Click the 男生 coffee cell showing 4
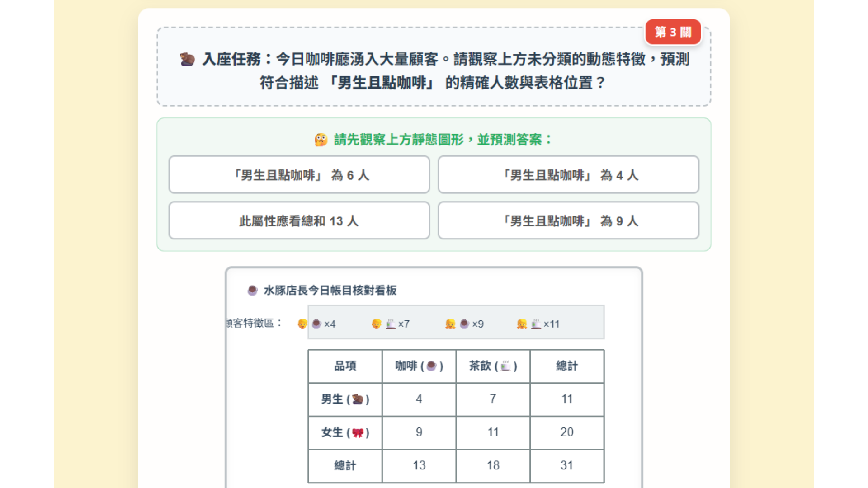 pos(419,399)
